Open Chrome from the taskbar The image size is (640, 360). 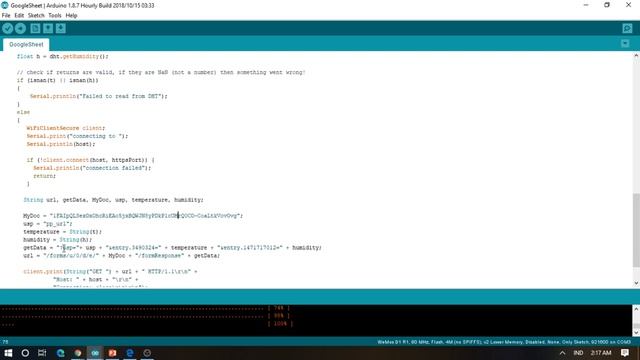(78, 353)
